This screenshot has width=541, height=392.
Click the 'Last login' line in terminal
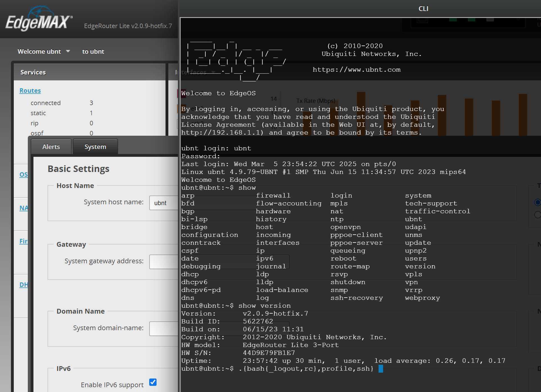coord(289,164)
